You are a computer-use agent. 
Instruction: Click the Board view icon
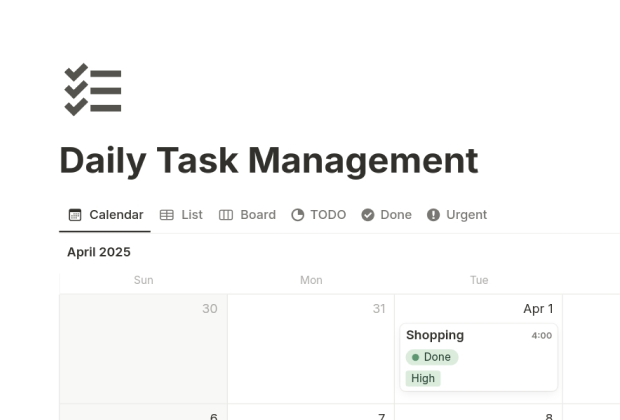[x=226, y=215]
